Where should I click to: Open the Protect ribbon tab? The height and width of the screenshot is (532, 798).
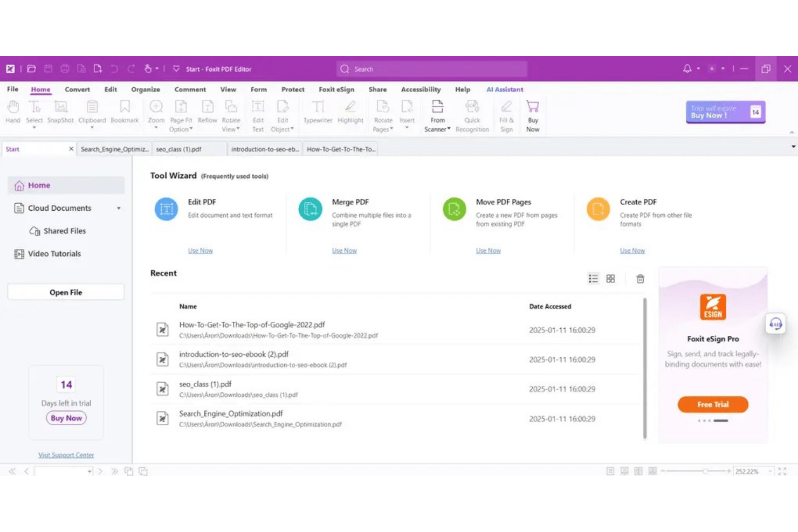point(293,89)
